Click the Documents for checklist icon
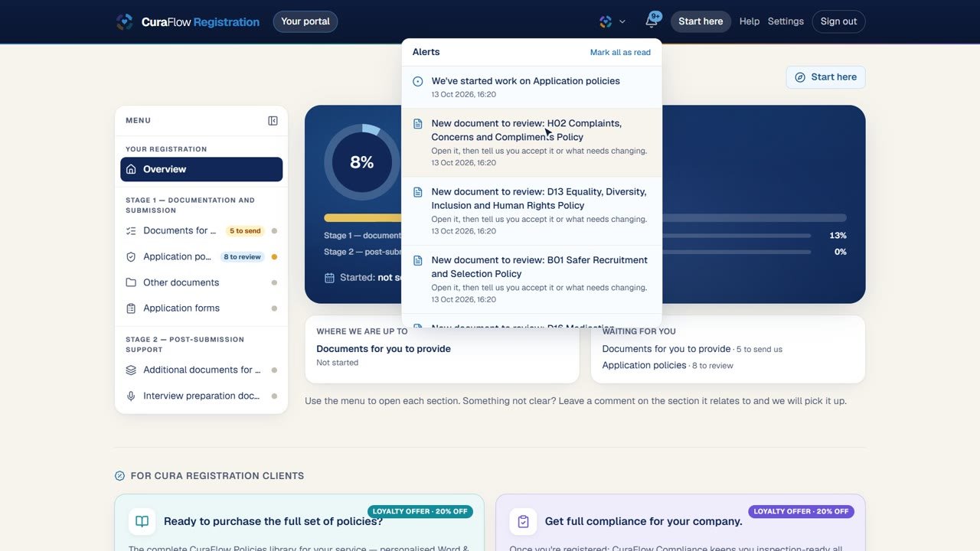 (131, 231)
